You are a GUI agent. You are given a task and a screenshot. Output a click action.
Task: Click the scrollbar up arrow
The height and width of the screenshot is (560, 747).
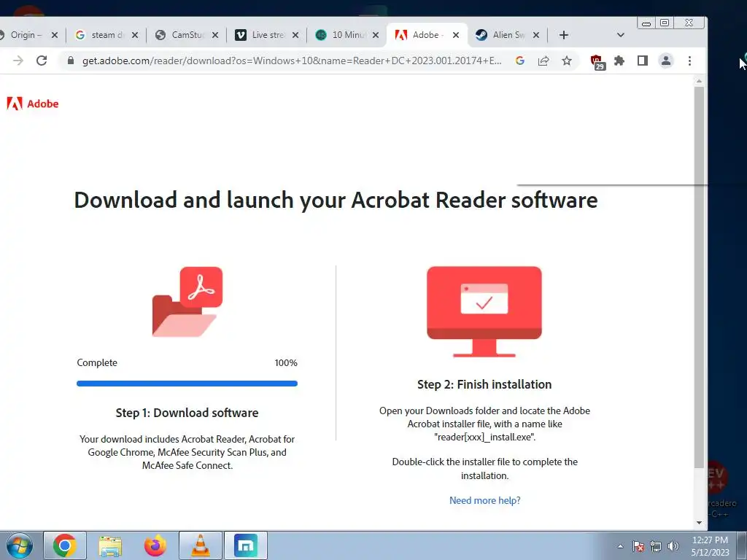(x=699, y=81)
